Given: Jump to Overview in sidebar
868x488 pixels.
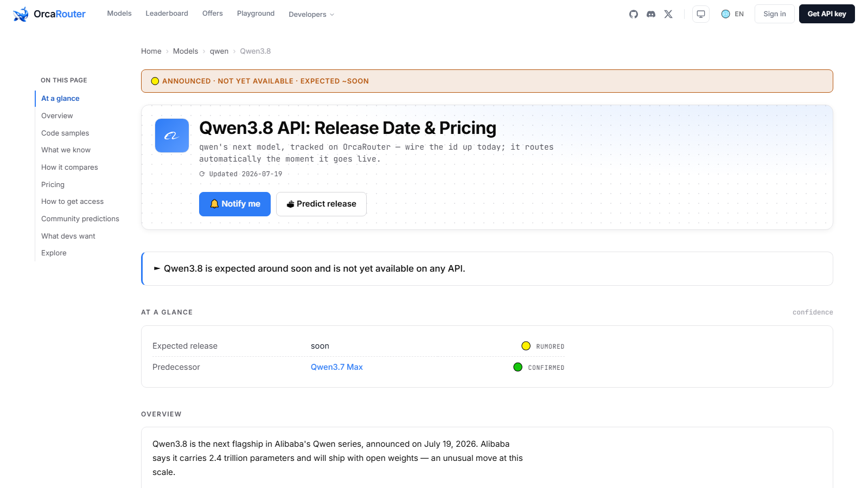Looking at the screenshot, I should [57, 115].
